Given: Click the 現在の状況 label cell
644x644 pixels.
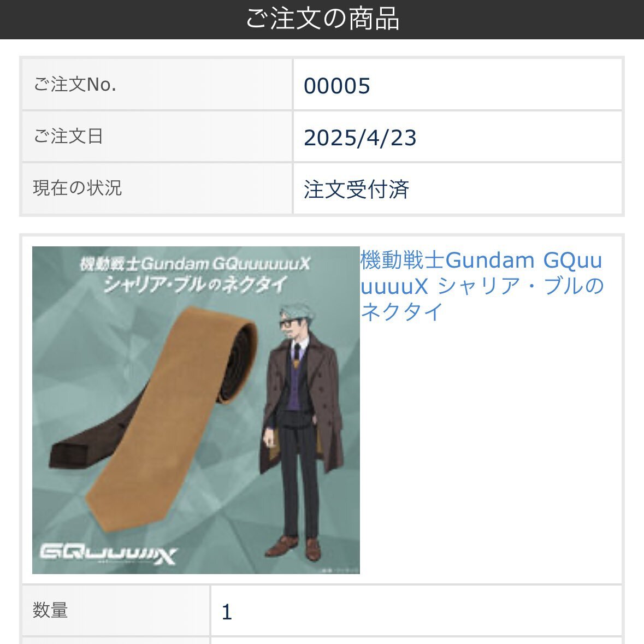Looking at the screenshot, I should tap(157, 188).
